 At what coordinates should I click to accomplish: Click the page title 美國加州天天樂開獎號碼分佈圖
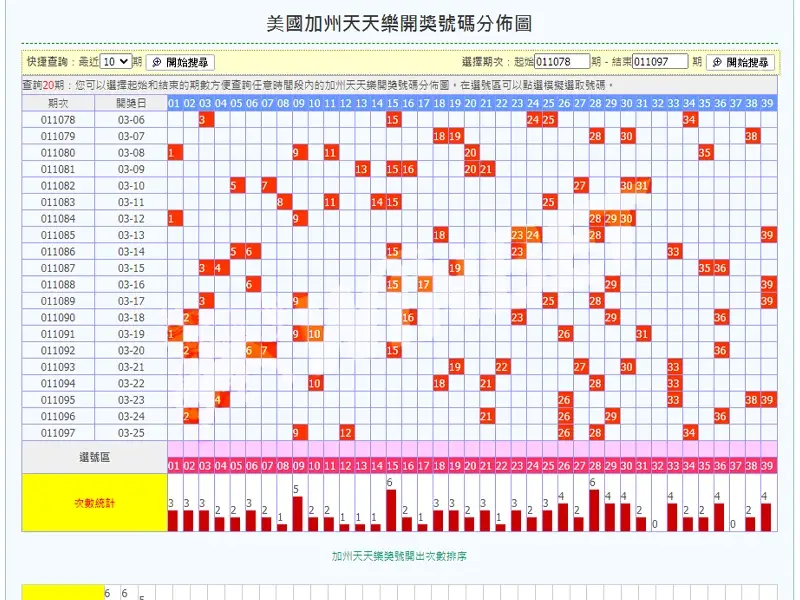tap(399, 23)
